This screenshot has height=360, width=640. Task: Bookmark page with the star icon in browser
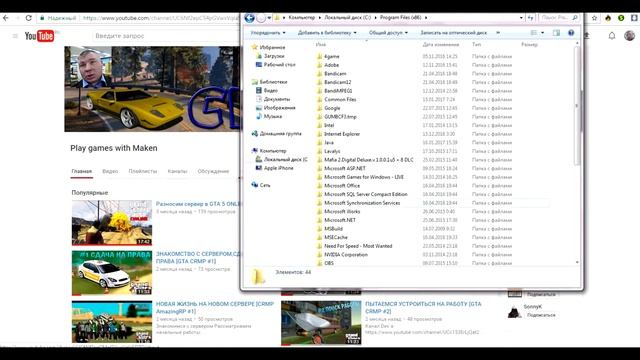(x=595, y=18)
